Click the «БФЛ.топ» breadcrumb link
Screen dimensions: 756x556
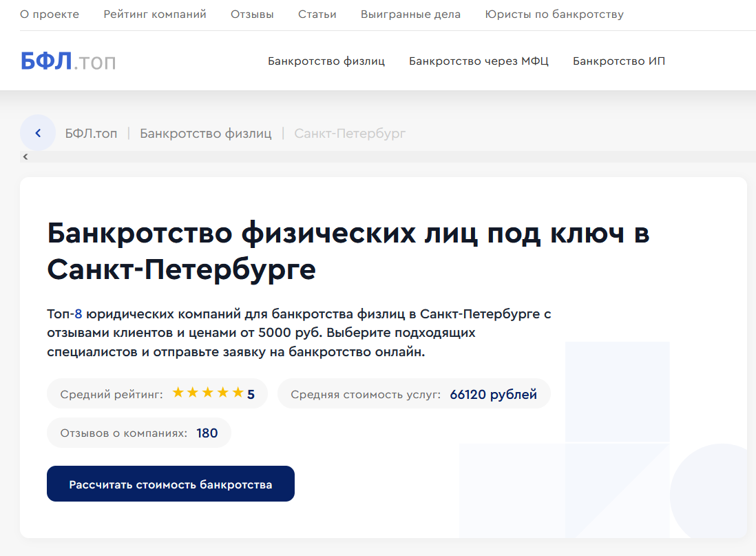[91, 133]
